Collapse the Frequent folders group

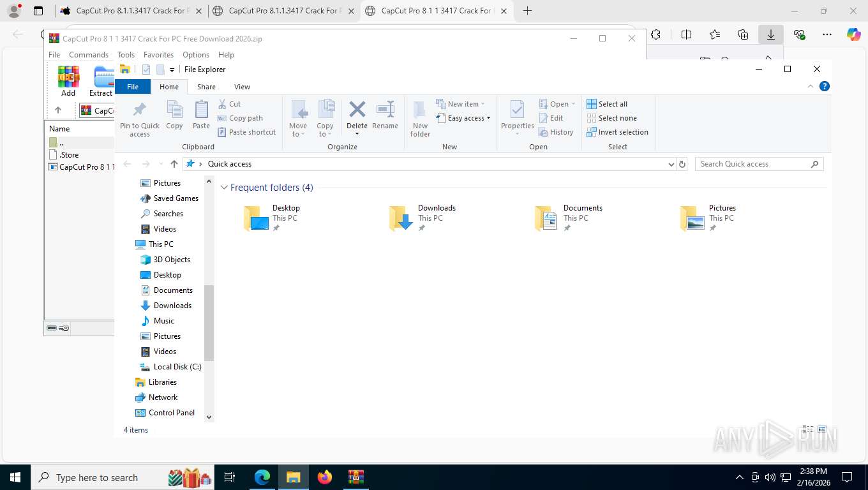point(224,188)
